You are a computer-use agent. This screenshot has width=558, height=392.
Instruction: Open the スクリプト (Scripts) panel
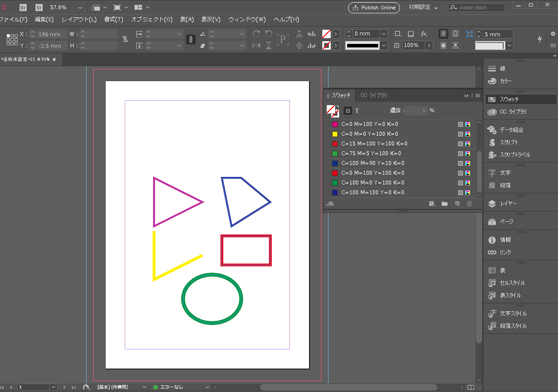point(520,142)
